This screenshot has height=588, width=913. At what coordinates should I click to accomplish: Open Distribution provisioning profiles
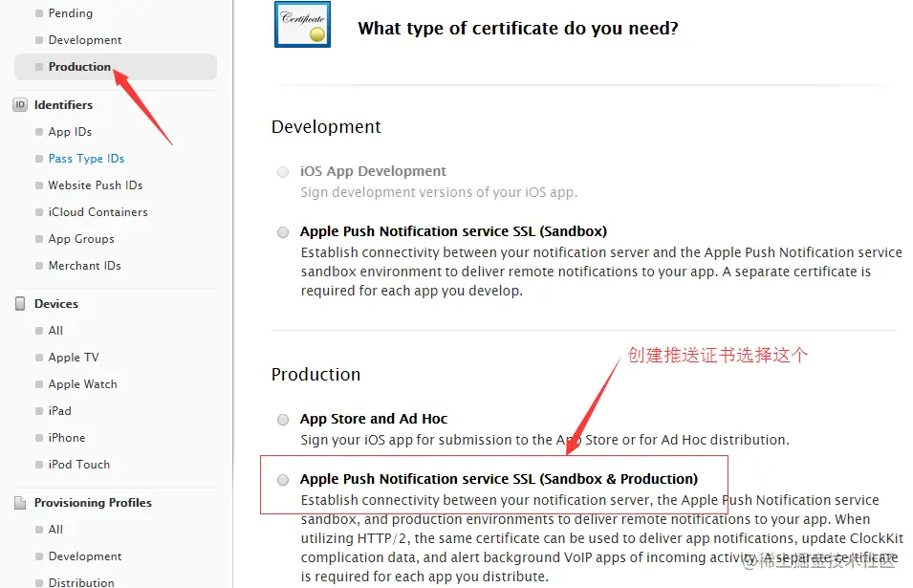[x=81, y=582]
